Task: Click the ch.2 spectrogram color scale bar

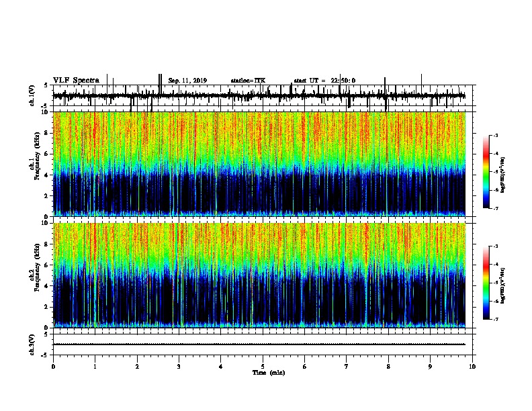Action: point(486,283)
